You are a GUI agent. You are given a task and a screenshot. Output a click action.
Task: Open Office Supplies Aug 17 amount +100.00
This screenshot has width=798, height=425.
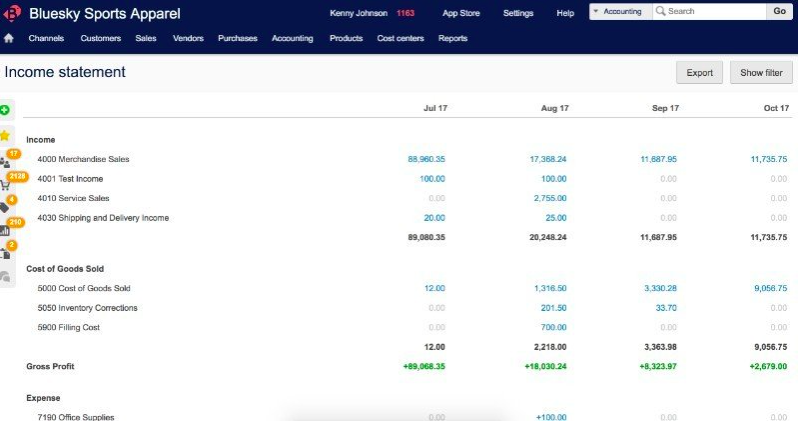551,417
